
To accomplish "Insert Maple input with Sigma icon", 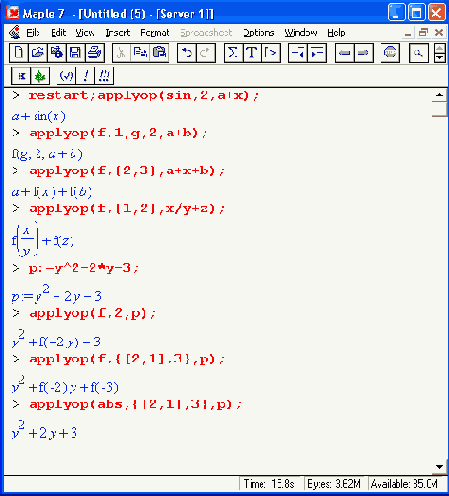I will 233,53.
